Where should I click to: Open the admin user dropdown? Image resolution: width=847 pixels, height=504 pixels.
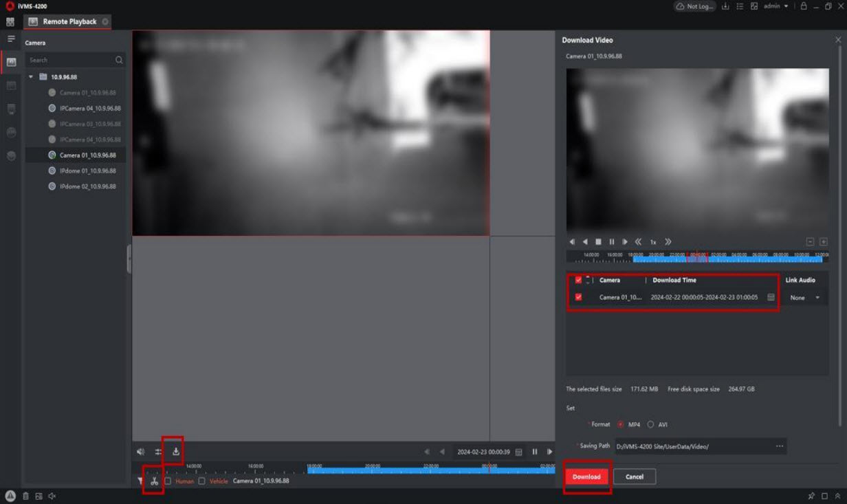click(x=776, y=6)
